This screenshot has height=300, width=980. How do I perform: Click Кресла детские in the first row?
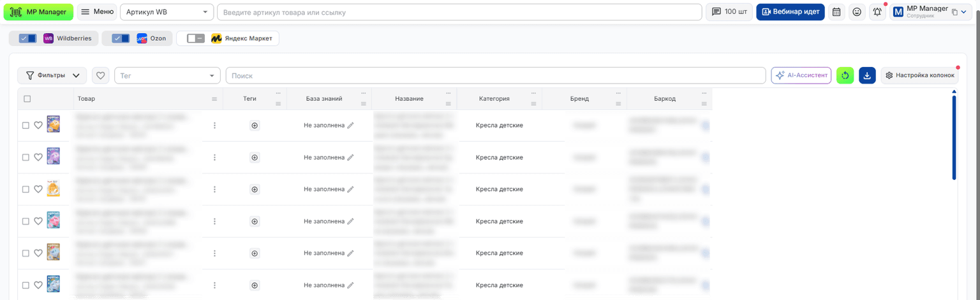pyautogui.click(x=500, y=125)
